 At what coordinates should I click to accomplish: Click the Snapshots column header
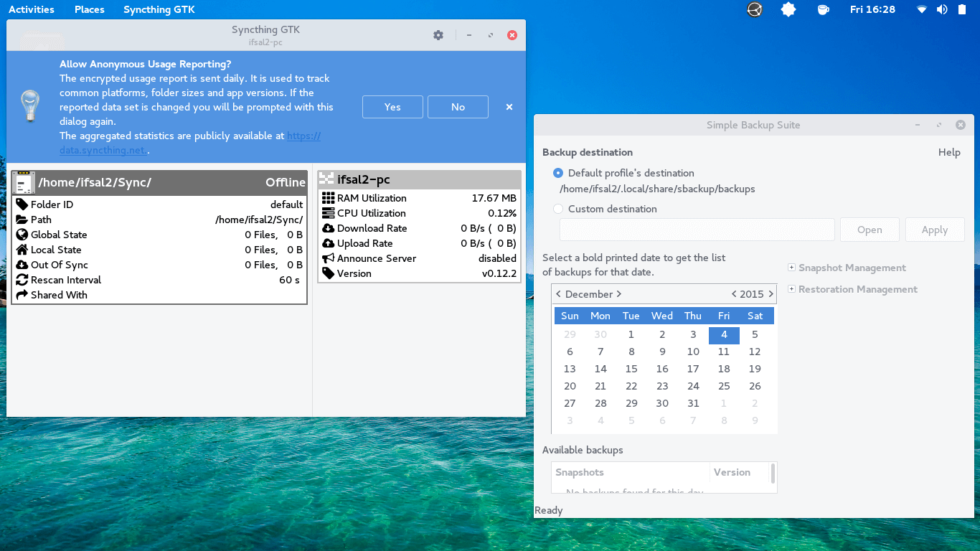point(631,472)
